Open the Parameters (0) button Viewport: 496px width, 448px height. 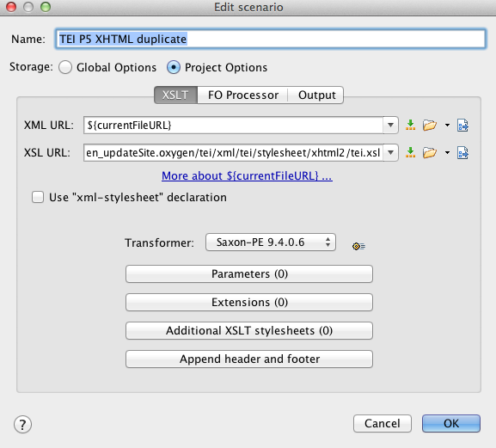point(249,274)
